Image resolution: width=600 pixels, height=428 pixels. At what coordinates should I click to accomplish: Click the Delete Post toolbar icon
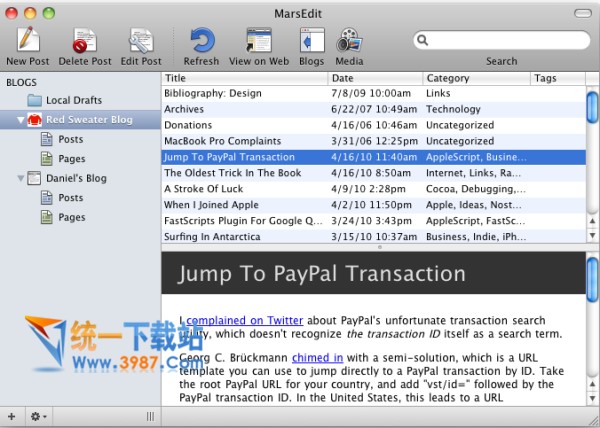85,40
